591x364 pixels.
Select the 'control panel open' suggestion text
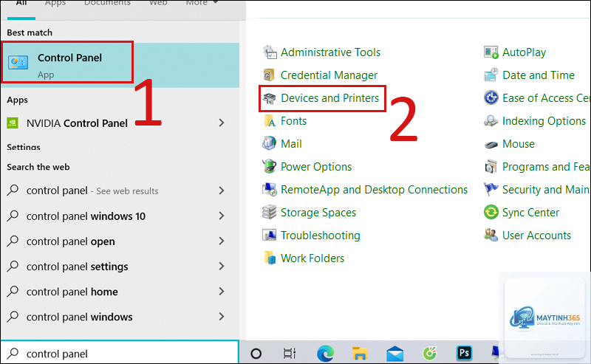click(70, 241)
